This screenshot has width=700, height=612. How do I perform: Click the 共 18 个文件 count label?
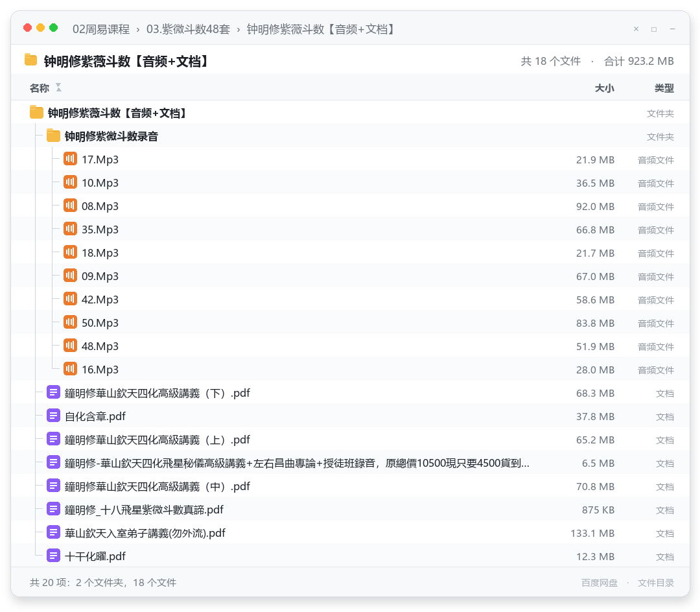coord(550,61)
